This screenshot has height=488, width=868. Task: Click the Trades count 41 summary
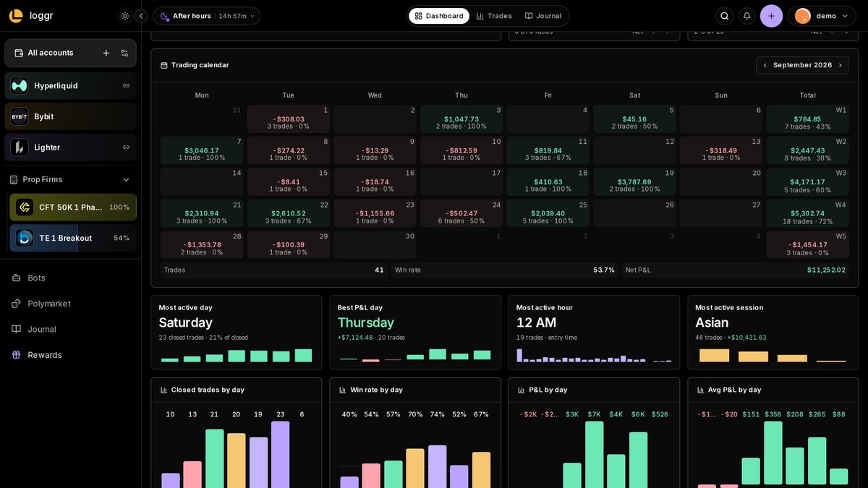[x=274, y=270]
